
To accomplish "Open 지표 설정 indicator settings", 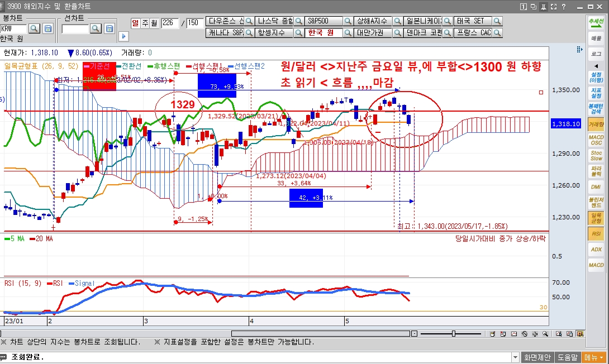I will pyautogui.click(x=596, y=93).
